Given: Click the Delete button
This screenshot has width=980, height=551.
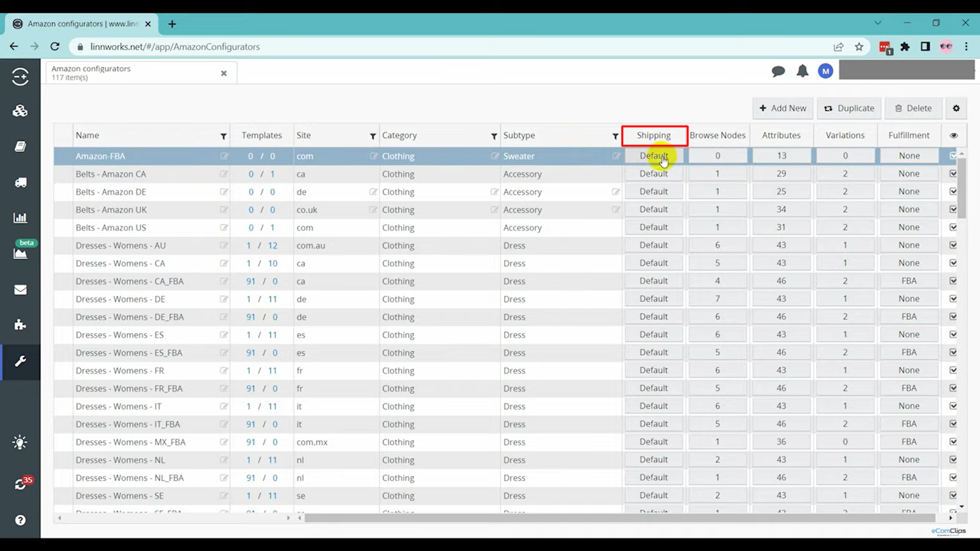Looking at the screenshot, I should (913, 108).
